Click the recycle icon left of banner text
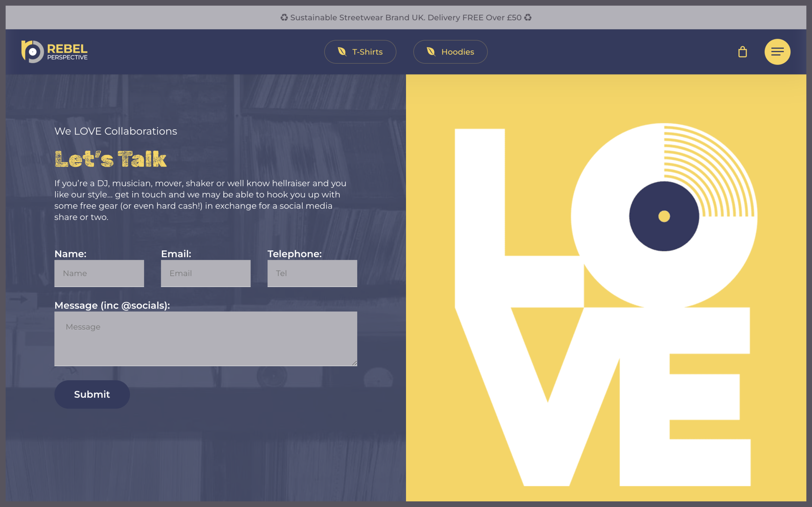 (x=284, y=17)
